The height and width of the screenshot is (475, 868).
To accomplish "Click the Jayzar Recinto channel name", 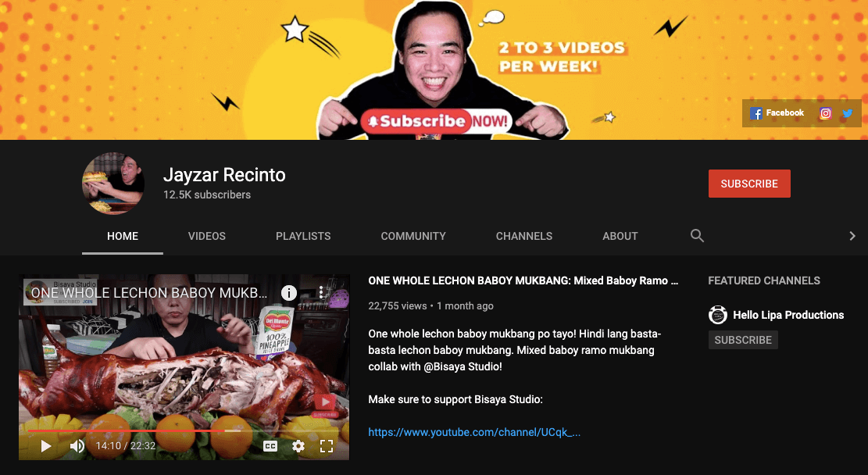I will tap(224, 175).
